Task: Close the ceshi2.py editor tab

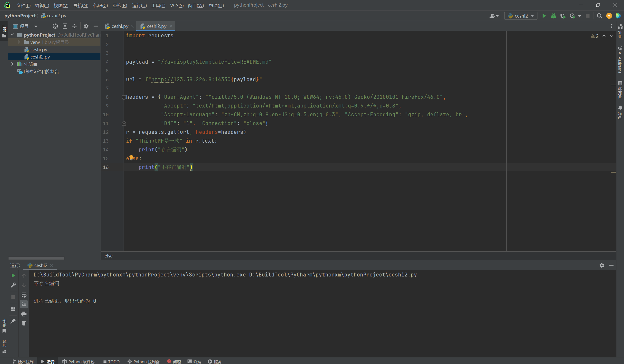Action: click(171, 26)
